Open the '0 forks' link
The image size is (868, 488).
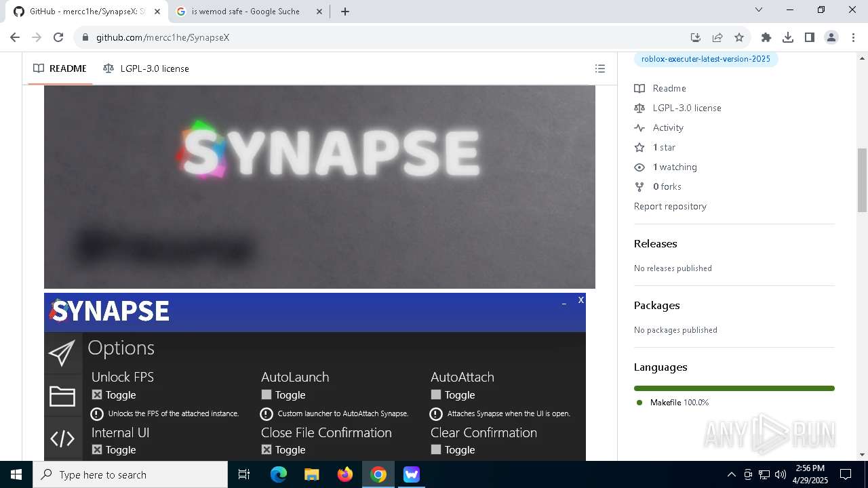658,186
